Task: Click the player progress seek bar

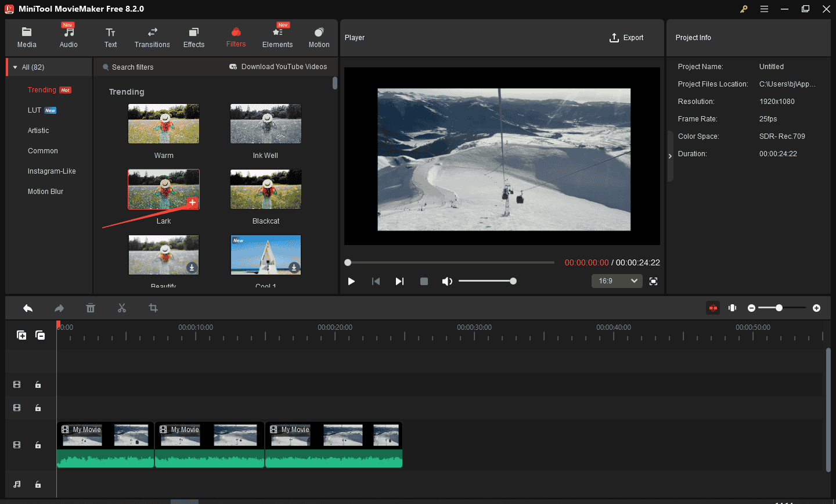Action: coord(450,262)
